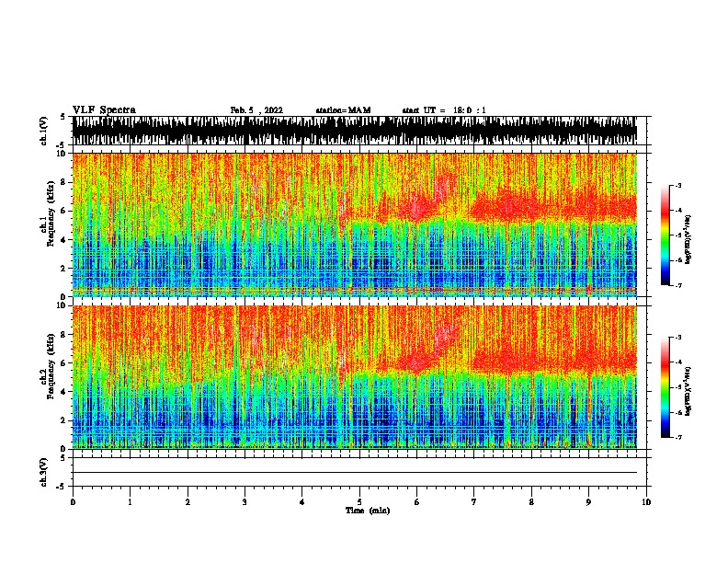The image size is (728, 563).
Task: Click the "-3" label on ch.1 colorbar
Action: tap(677, 186)
